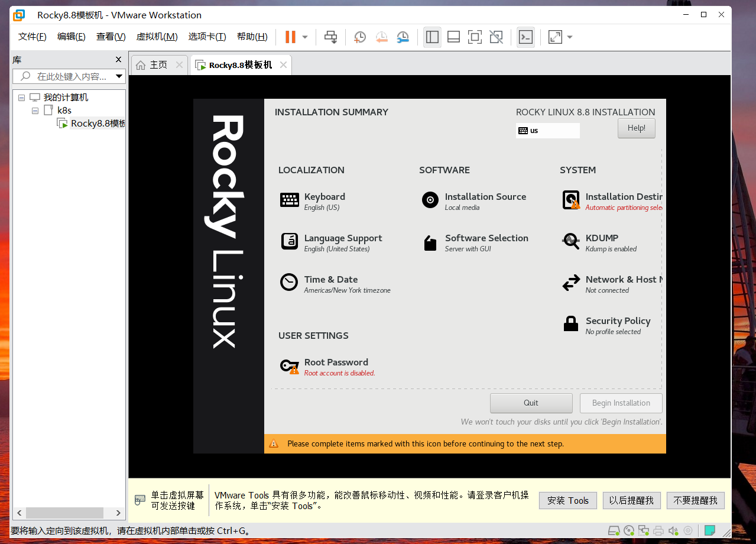Open the 帮助(H) menu
This screenshot has height=544, width=756.
point(252,37)
